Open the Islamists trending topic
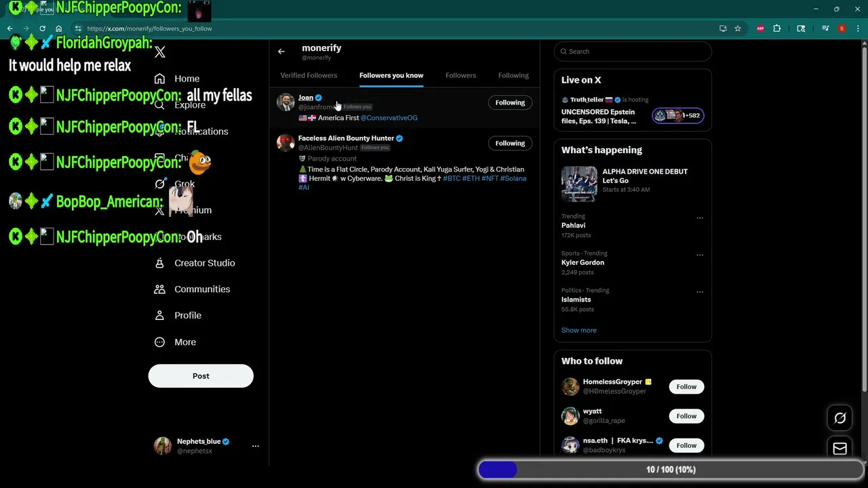This screenshot has width=868, height=488. (x=576, y=300)
